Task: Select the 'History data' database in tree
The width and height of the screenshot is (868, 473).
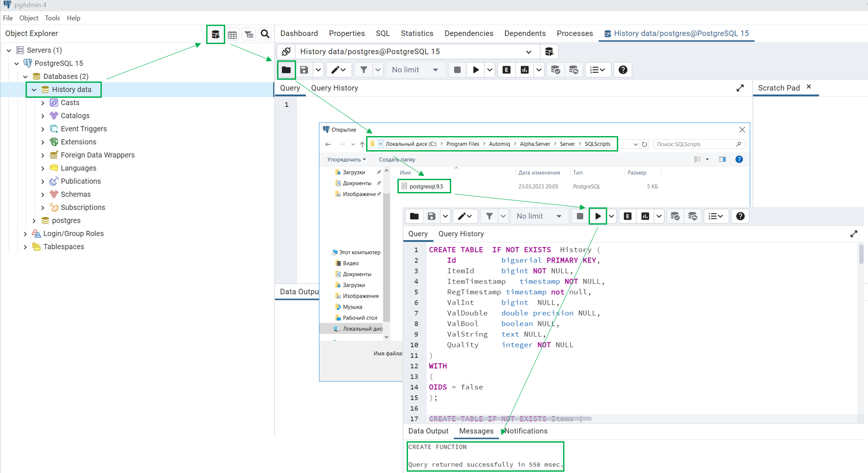Action: (x=71, y=89)
